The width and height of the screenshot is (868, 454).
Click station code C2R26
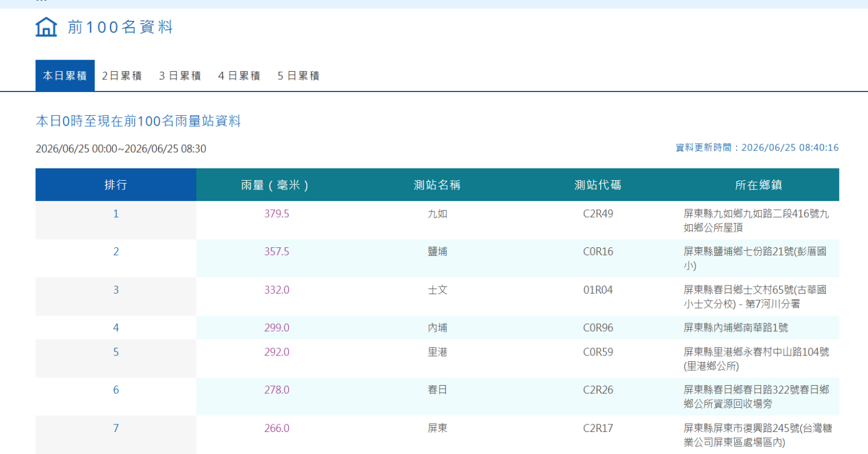598,390
